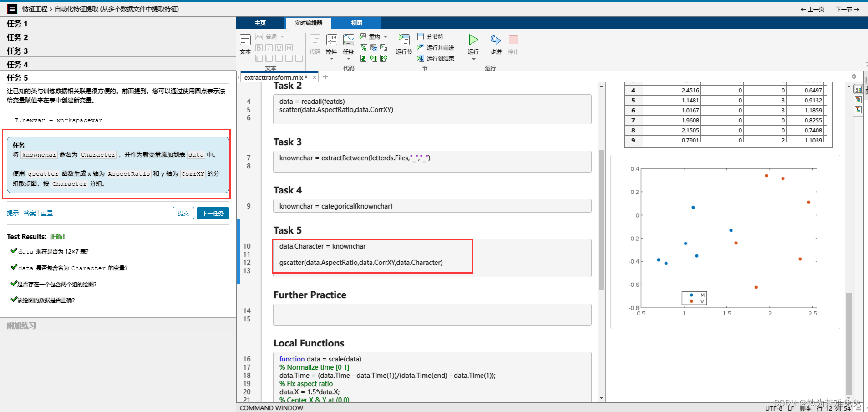Center align text in ribbon
The width and height of the screenshot is (868, 412).
289,58
